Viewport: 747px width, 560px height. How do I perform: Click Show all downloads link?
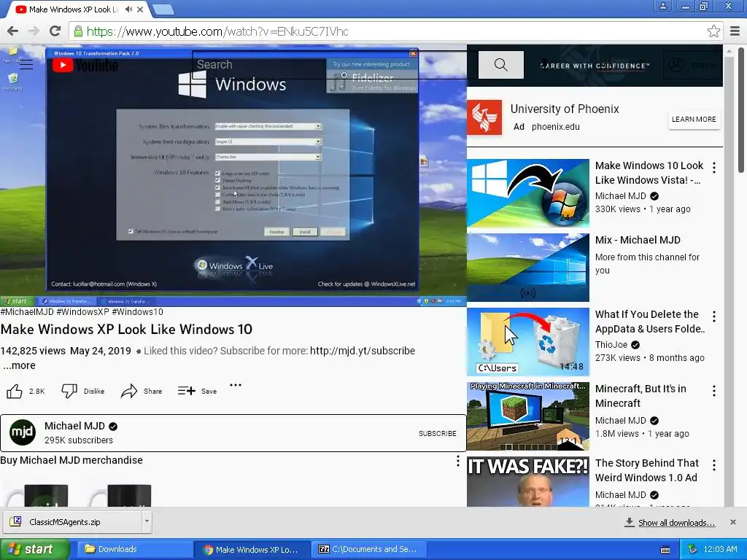(676, 523)
